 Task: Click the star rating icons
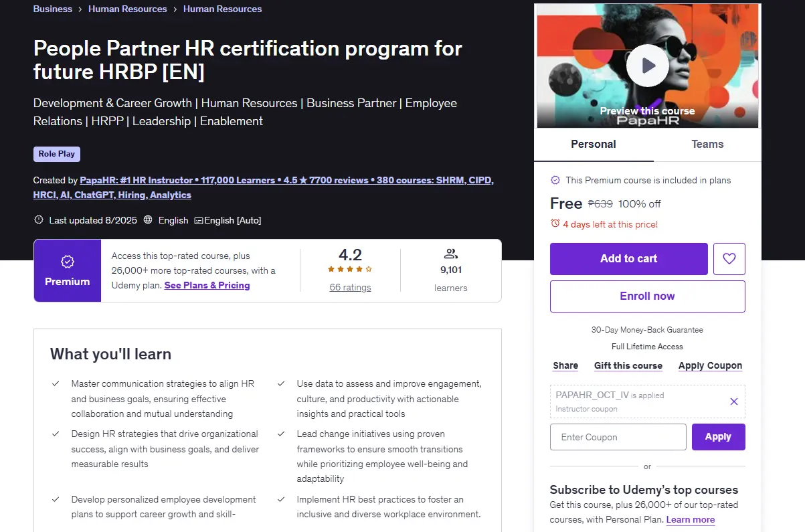350,269
